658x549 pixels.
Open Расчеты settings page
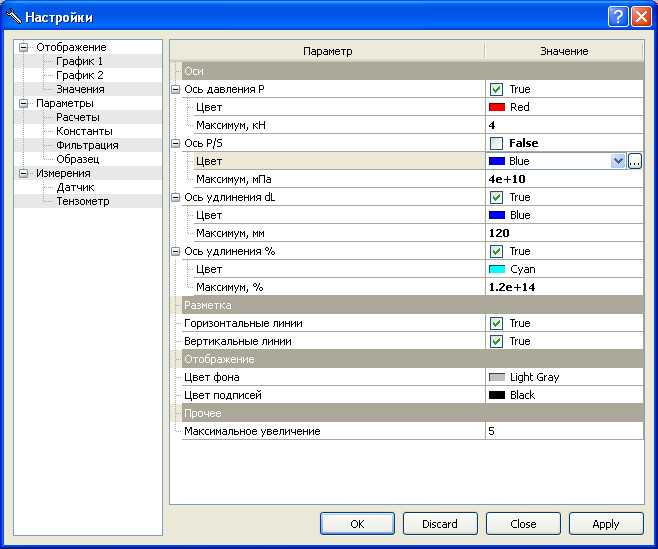coord(78,117)
